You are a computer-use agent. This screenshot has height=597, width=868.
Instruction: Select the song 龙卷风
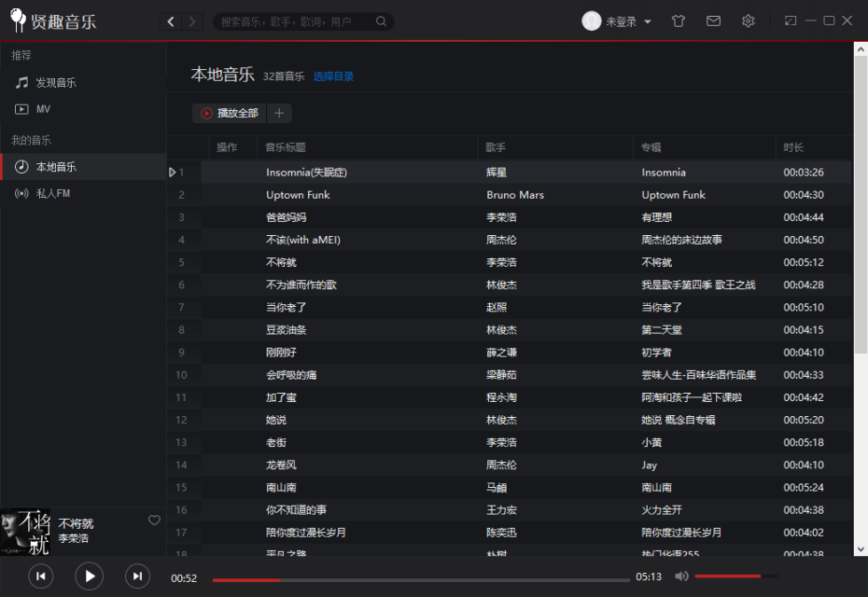pos(281,465)
